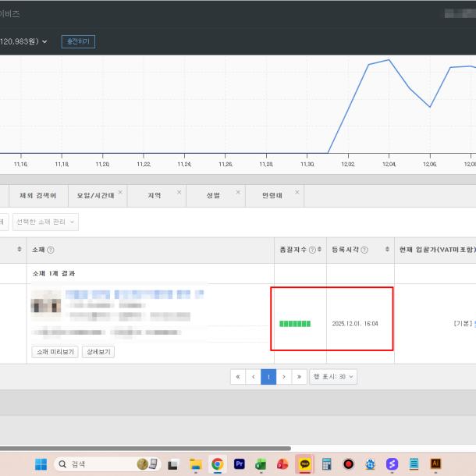476x476 pixels.
Task: Click the help icon next to 소재 header
Action: coord(51,250)
